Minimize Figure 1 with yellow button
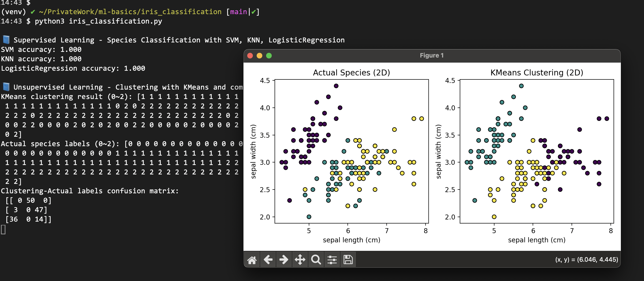The height and width of the screenshot is (281, 644). click(259, 56)
